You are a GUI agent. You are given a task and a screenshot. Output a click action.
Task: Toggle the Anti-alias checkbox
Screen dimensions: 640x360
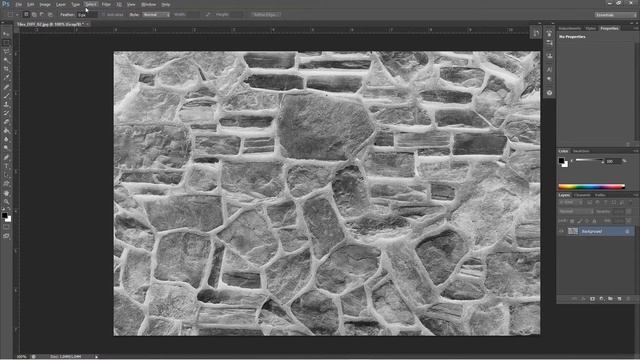103,15
